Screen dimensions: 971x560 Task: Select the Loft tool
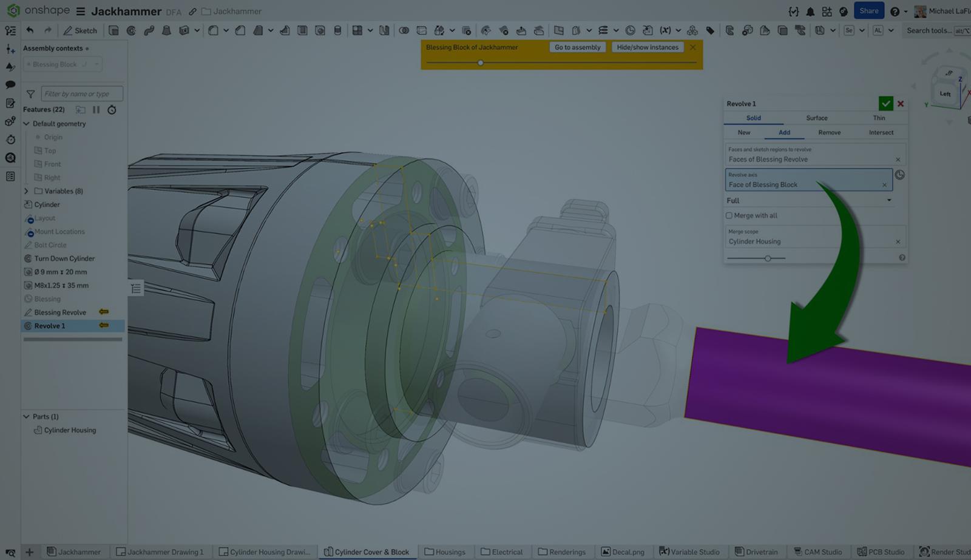click(x=165, y=30)
